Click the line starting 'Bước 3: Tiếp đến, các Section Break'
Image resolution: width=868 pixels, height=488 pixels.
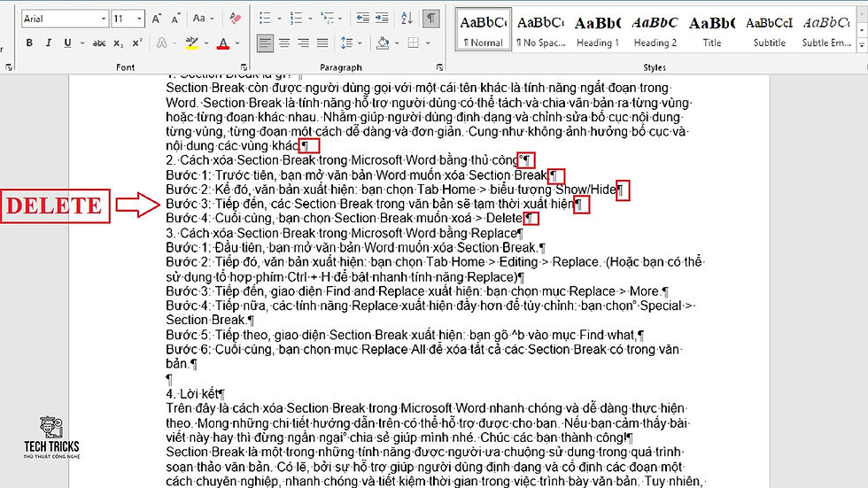tap(374, 205)
